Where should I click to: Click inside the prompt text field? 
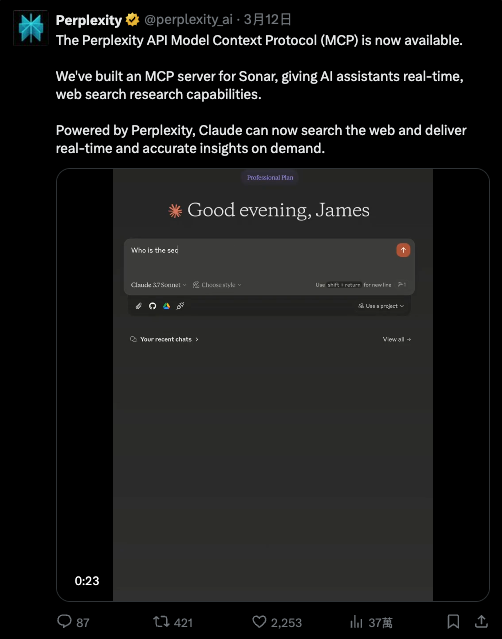tap(261, 259)
